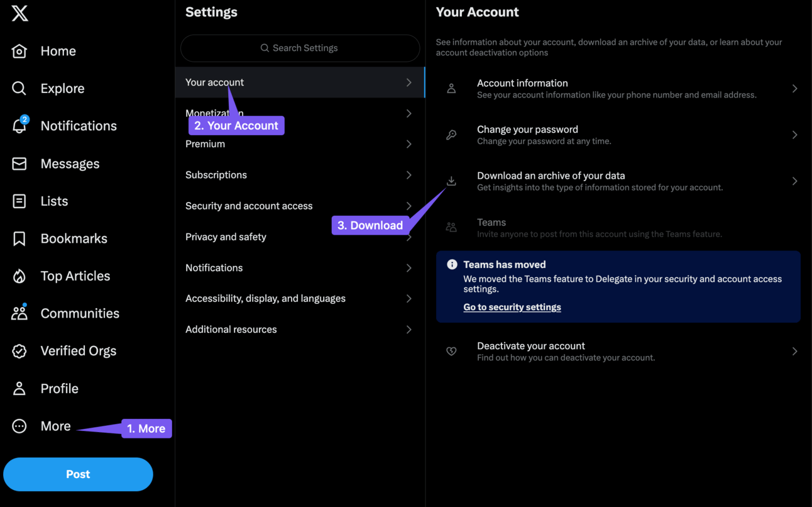Select Privacy and safety settings section
The width and height of the screenshot is (812, 507).
coord(226,237)
